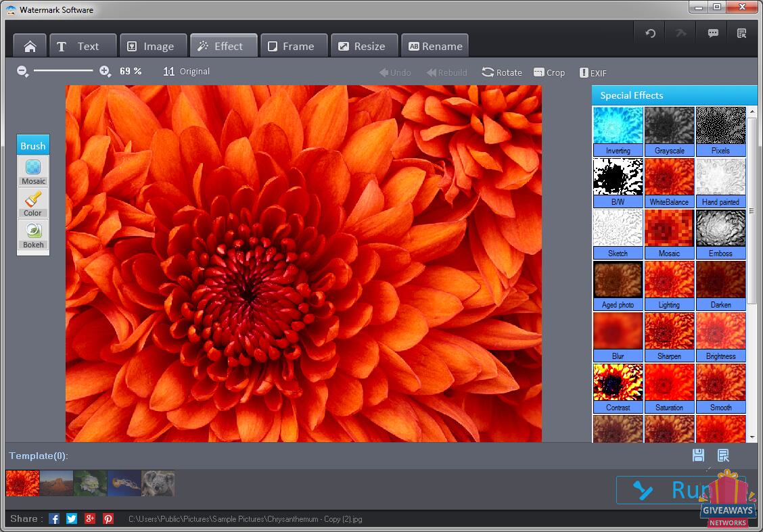Apply the Sketch effect
This screenshot has height=532, width=763.
pyautogui.click(x=618, y=234)
